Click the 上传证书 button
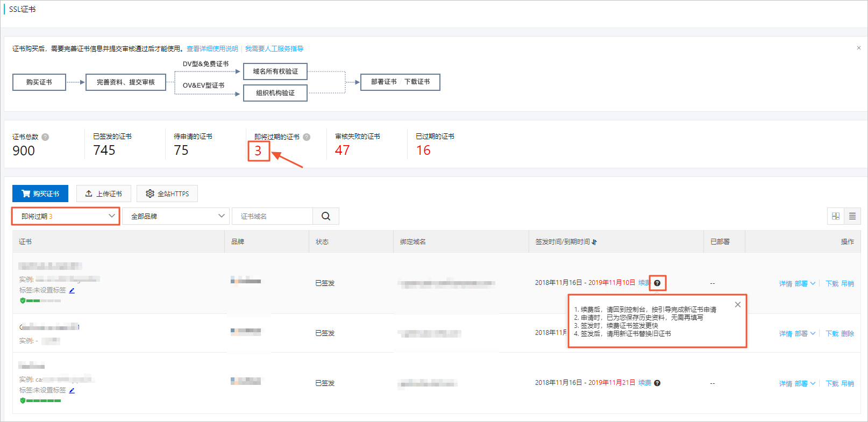This screenshot has height=422, width=868. [104, 194]
